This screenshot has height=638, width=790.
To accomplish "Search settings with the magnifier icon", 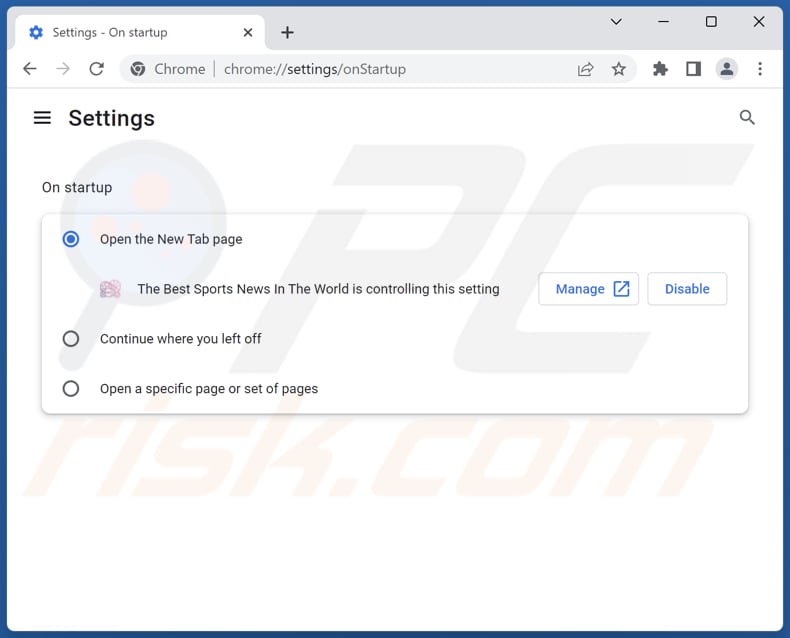I will (x=747, y=117).
